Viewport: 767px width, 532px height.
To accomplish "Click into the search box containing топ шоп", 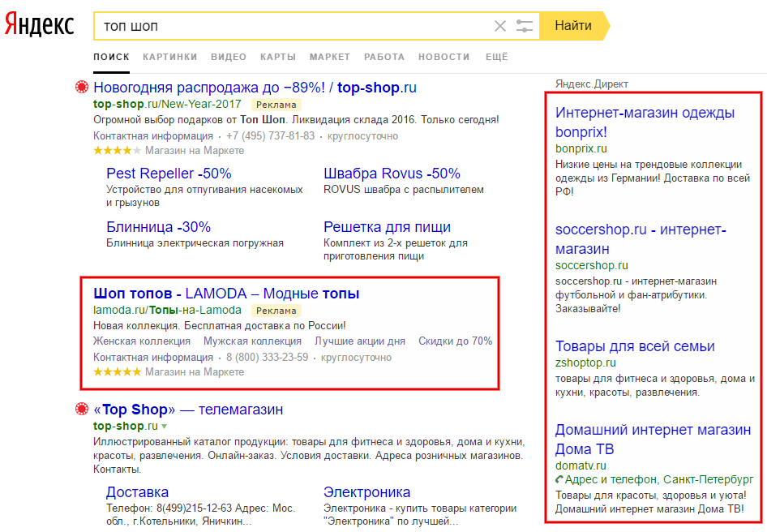I will [x=292, y=26].
